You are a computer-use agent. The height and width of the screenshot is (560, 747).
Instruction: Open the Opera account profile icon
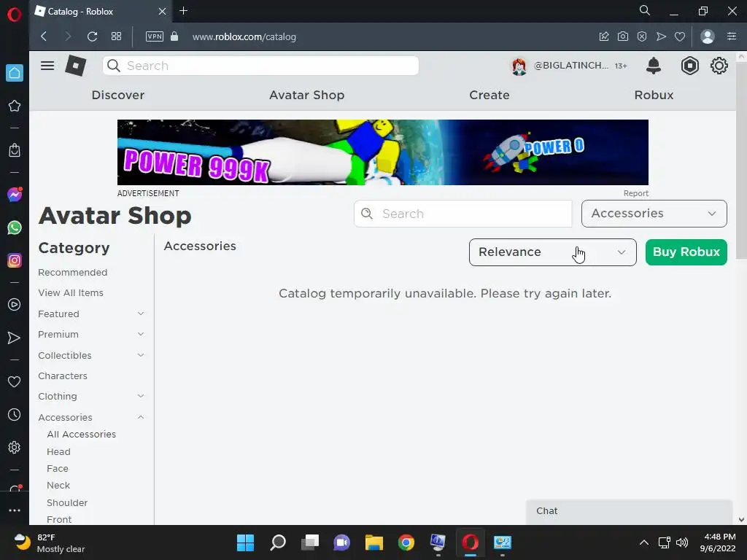point(708,36)
